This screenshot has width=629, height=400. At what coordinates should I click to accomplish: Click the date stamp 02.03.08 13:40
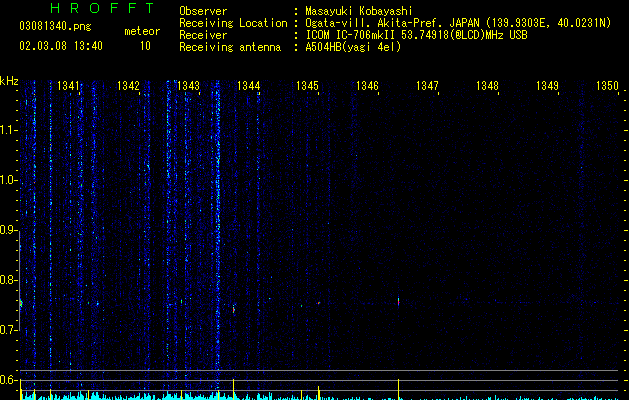[61, 46]
